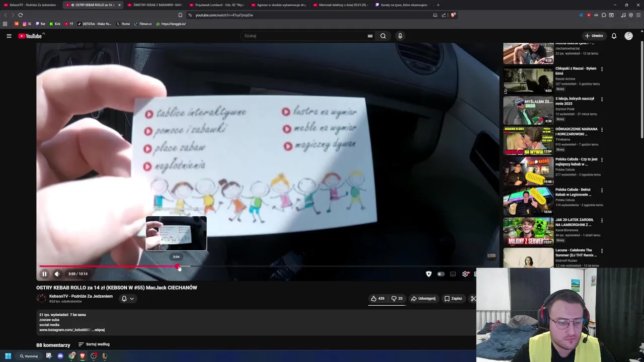Go to the YouTube home logo
Screen dimensions: 644x362
[30, 36]
